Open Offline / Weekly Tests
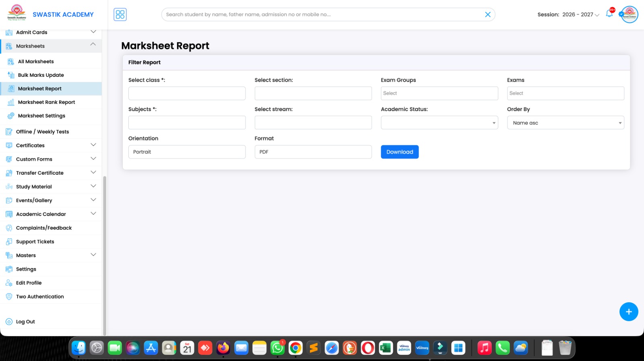The height and width of the screenshot is (361, 644). click(51, 132)
